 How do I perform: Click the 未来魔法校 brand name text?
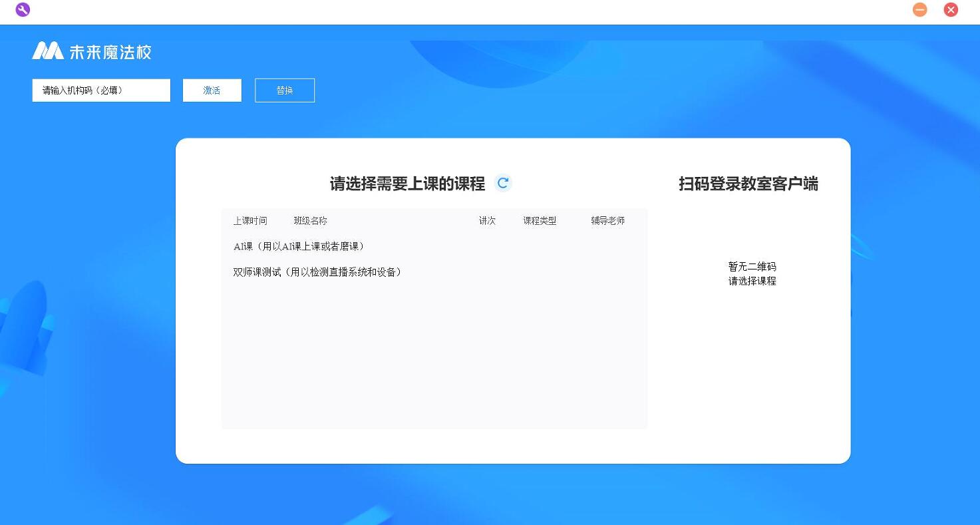point(110,52)
